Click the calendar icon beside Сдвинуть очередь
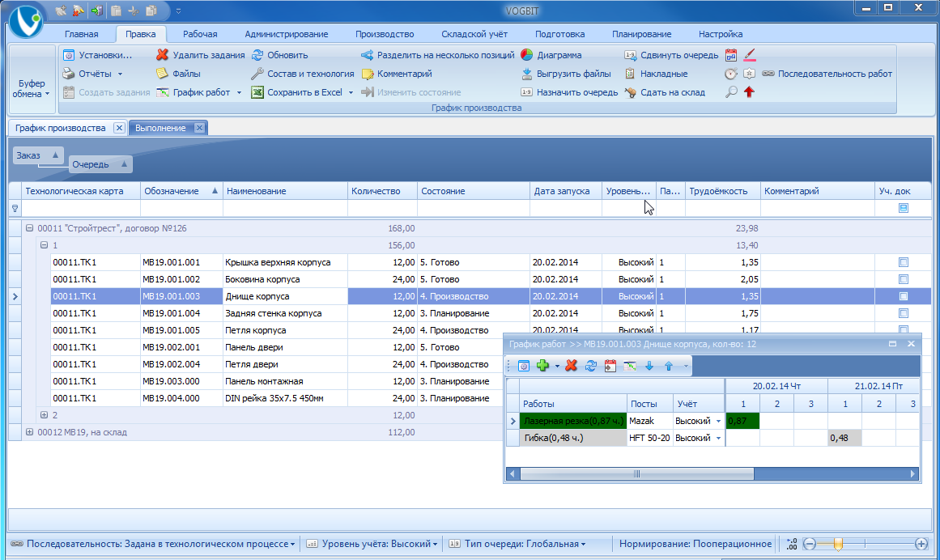 731,55
